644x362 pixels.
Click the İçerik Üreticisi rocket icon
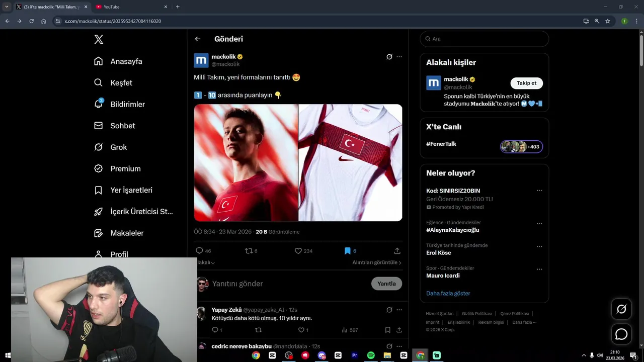pyautogui.click(x=99, y=212)
